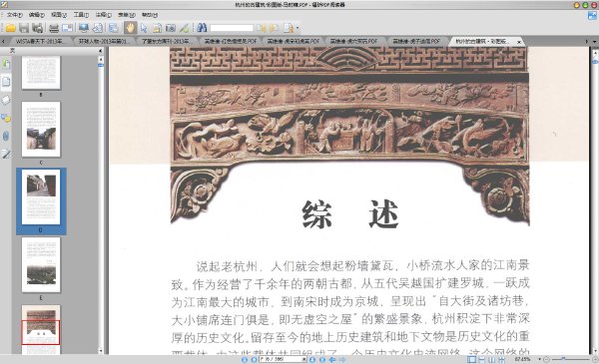The height and width of the screenshot is (364, 599).
Task: Select highlighted page thumbnail D
Action: 41,197
